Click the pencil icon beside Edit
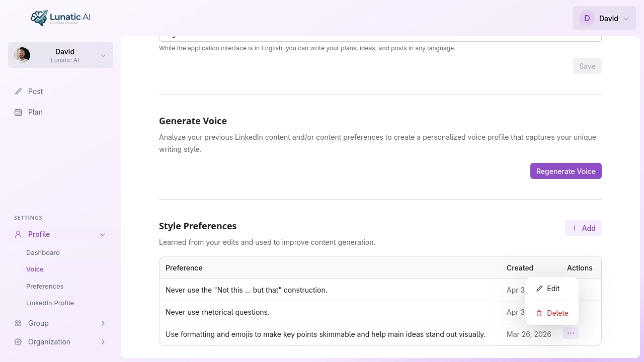Viewport: 644px width, 362px height. click(539, 289)
